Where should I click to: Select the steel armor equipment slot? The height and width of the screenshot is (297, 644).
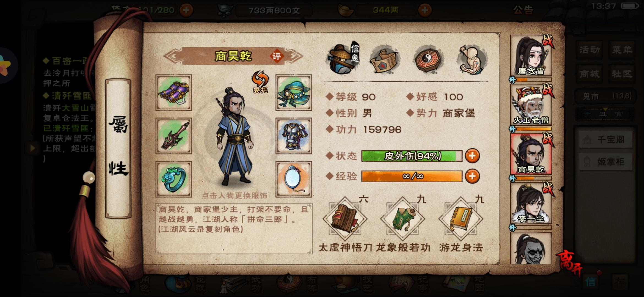(294, 136)
